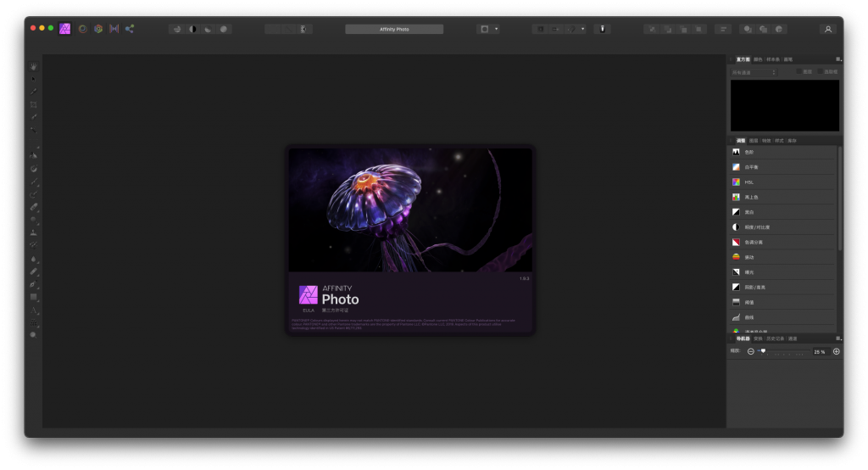Open the account profile icon
The image size is (868, 470).
(x=828, y=30)
